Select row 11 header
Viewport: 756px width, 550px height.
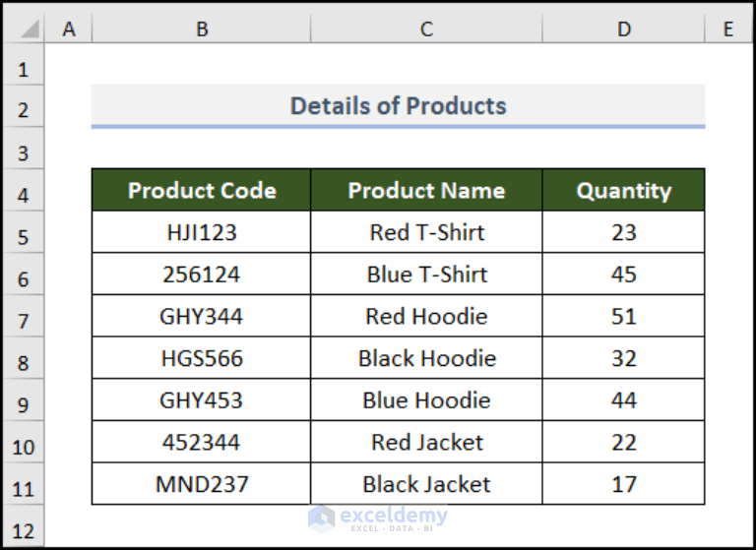pos(24,484)
